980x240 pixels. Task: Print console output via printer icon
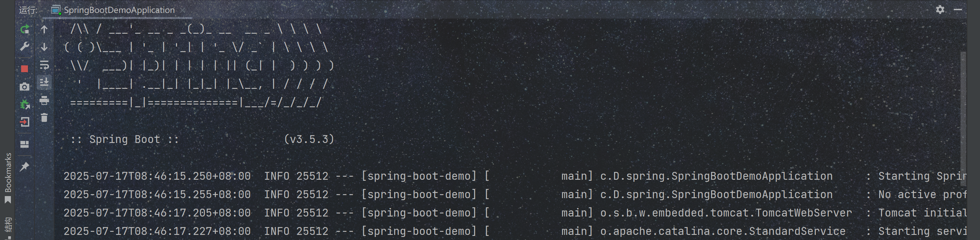(x=44, y=100)
